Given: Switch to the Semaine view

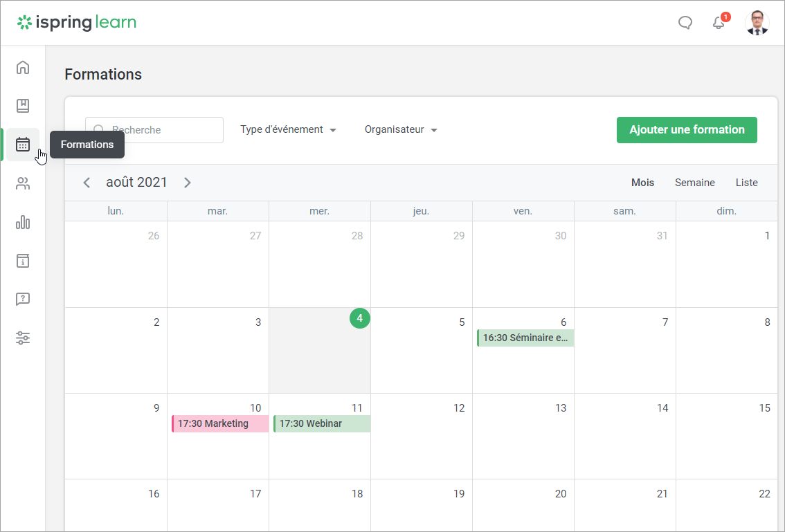Looking at the screenshot, I should click(694, 183).
